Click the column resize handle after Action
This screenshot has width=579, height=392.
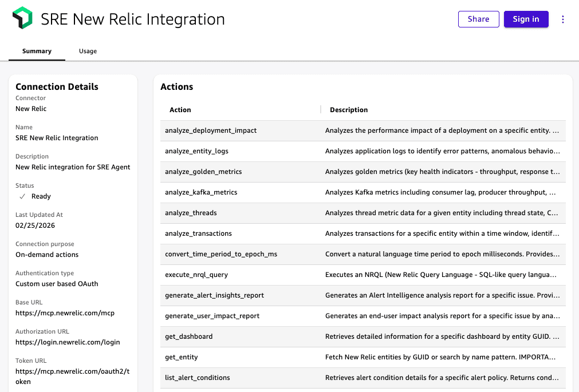coord(321,110)
